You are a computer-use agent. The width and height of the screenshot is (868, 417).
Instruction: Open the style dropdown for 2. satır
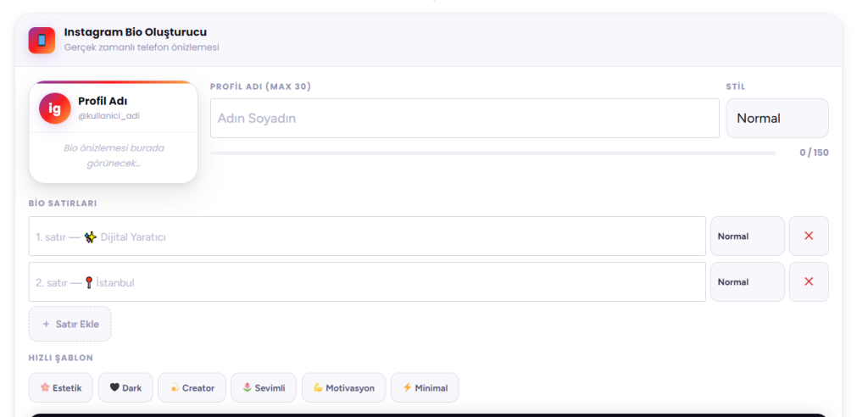[x=748, y=282]
